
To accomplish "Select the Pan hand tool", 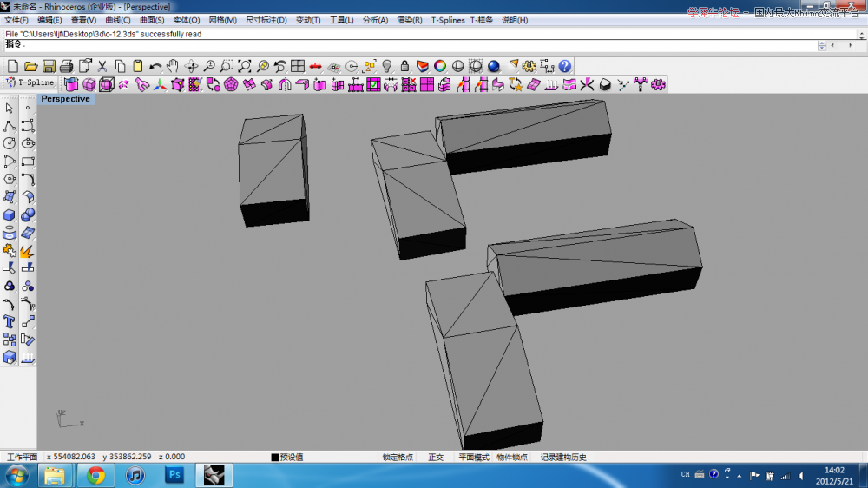I will [x=174, y=67].
